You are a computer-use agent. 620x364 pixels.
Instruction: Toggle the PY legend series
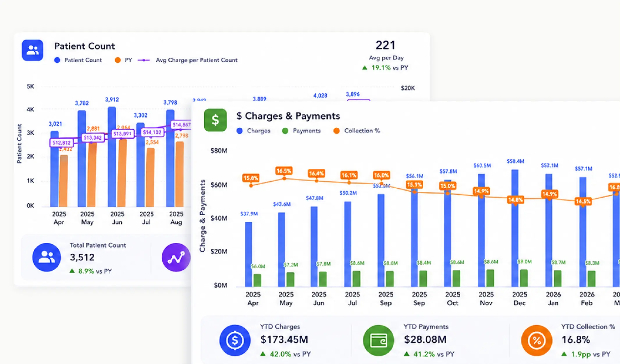[123, 60]
